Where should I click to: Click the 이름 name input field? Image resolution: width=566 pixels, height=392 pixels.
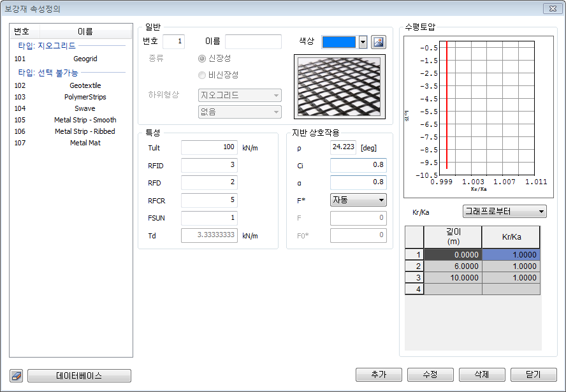[x=253, y=42]
